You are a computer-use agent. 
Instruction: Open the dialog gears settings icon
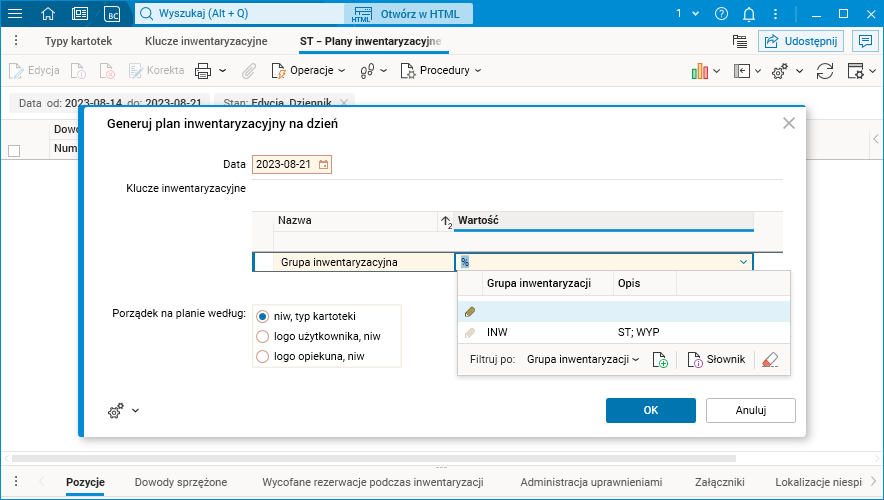coord(116,411)
